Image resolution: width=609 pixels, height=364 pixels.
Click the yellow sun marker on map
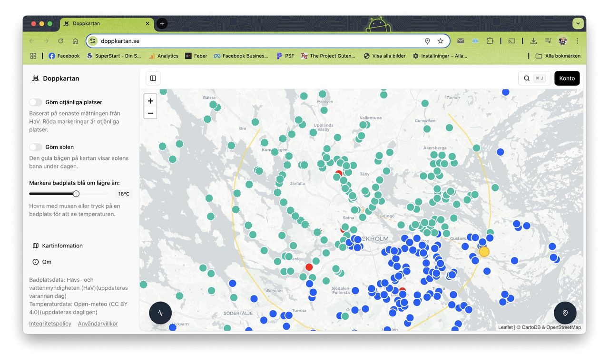click(x=484, y=252)
